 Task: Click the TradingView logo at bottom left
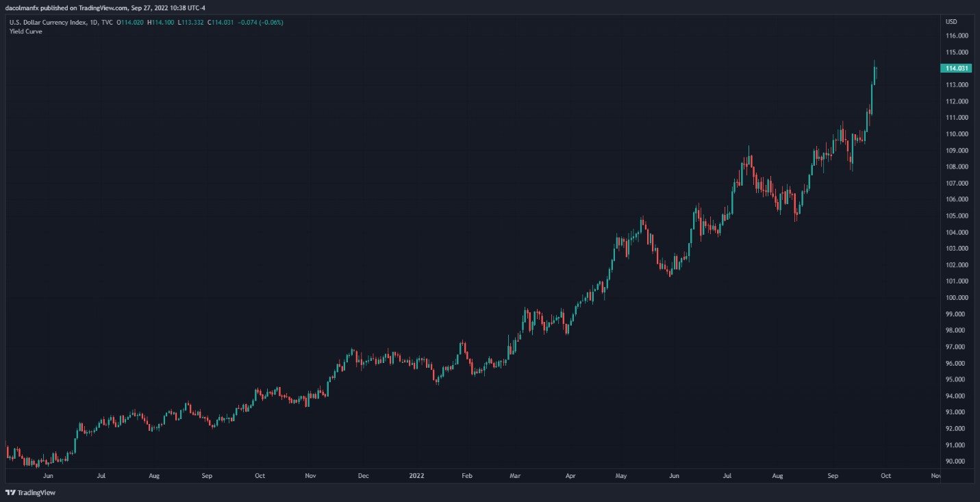31,492
